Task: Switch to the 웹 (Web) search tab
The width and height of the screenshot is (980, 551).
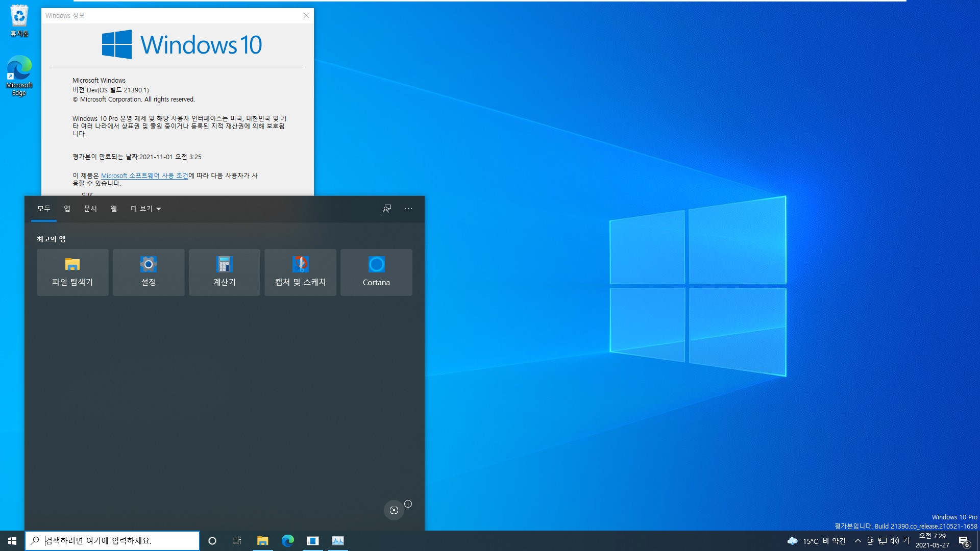Action: pyautogui.click(x=114, y=209)
